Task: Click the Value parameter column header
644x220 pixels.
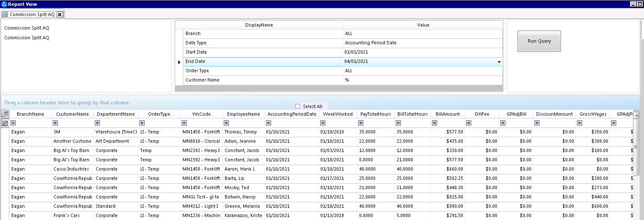Action: coord(423,25)
